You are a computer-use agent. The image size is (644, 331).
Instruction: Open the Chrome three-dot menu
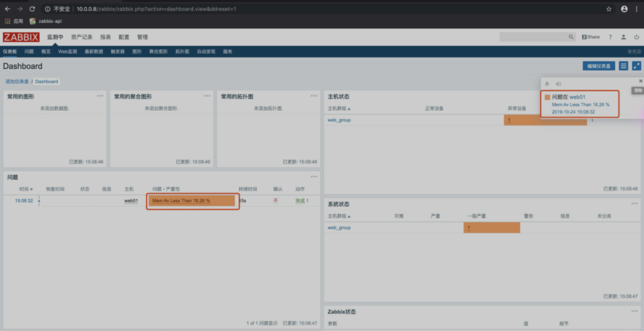click(637, 9)
